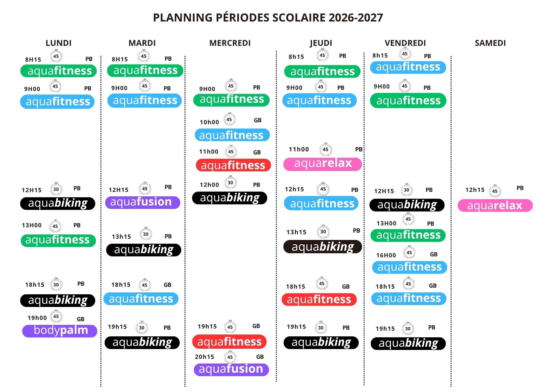This screenshot has height=392, width=553.
Task: Click the purple bodypalm badge on Lundi
Action: click(59, 331)
